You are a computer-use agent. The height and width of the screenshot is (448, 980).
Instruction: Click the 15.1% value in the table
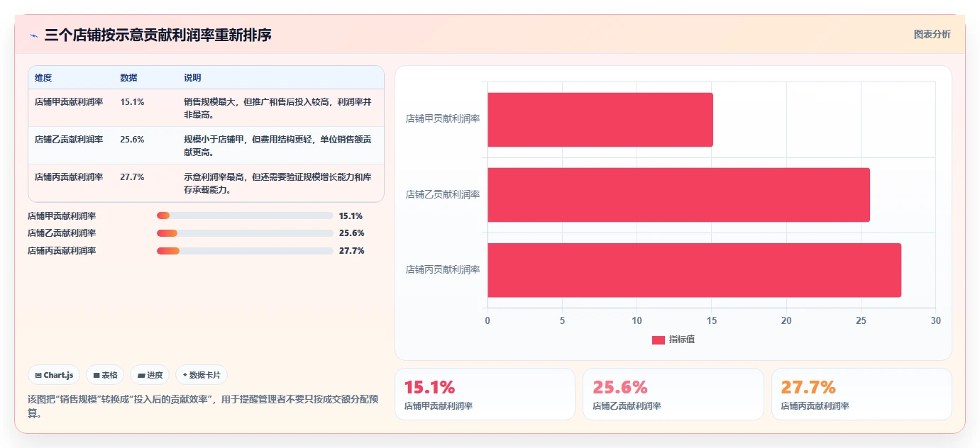pyautogui.click(x=132, y=102)
